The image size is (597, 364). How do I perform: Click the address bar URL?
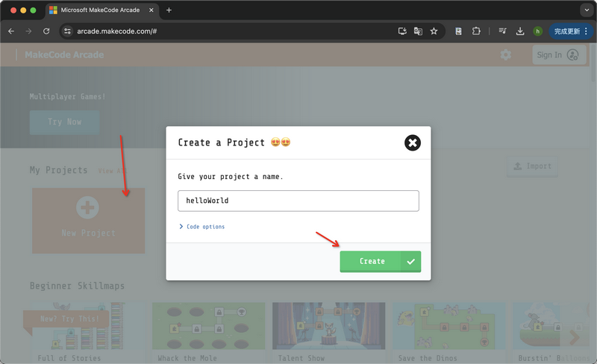224,31
